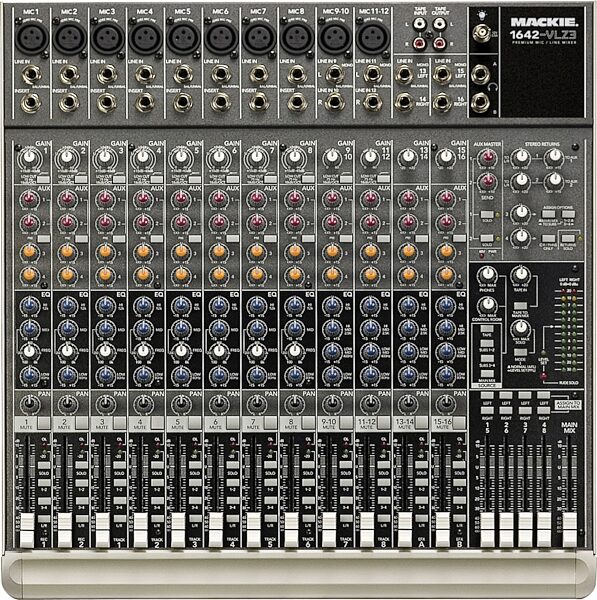The width and height of the screenshot is (597, 600).
Task: Click the PHONES level knob
Action: click(x=487, y=275)
